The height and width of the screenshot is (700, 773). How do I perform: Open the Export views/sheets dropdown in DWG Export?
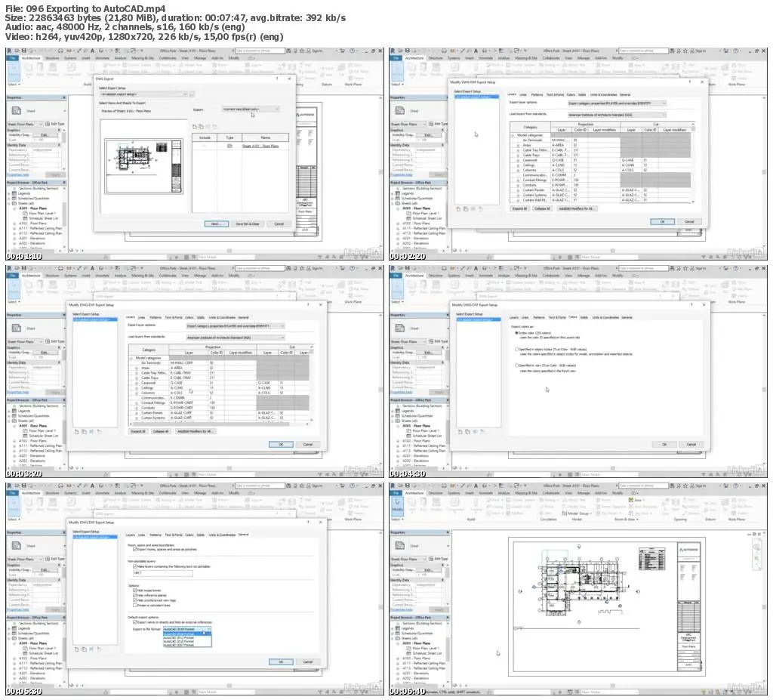[251, 109]
